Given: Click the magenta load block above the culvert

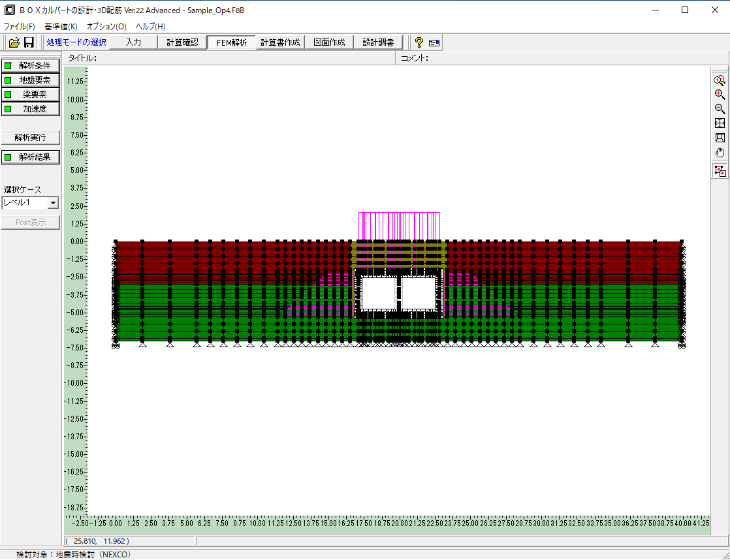Looking at the screenshot, I should 399,226.
